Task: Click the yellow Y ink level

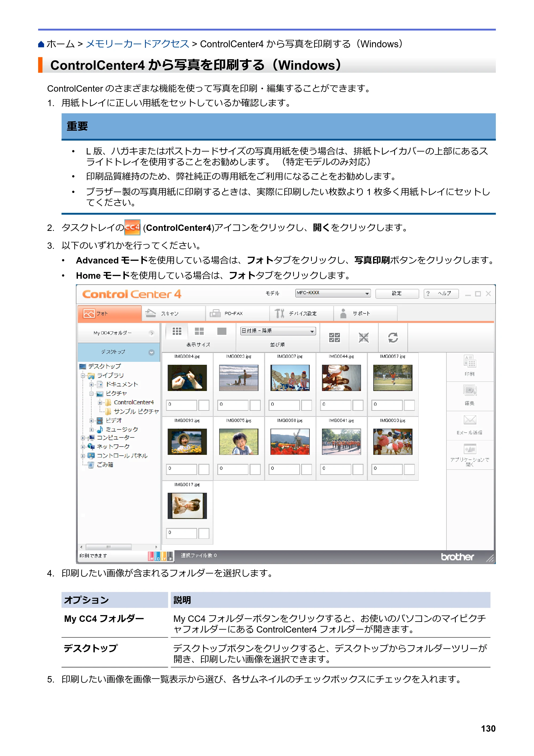Action: 164,556
